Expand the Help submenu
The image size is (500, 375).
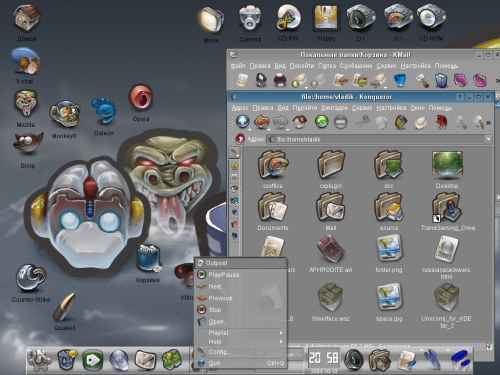tap(240, 342)
